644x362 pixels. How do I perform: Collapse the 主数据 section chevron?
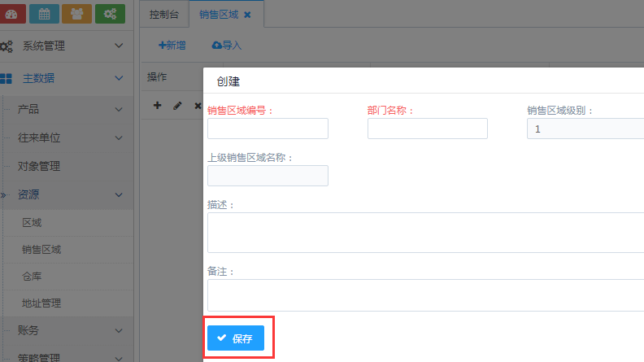[120, 78]
